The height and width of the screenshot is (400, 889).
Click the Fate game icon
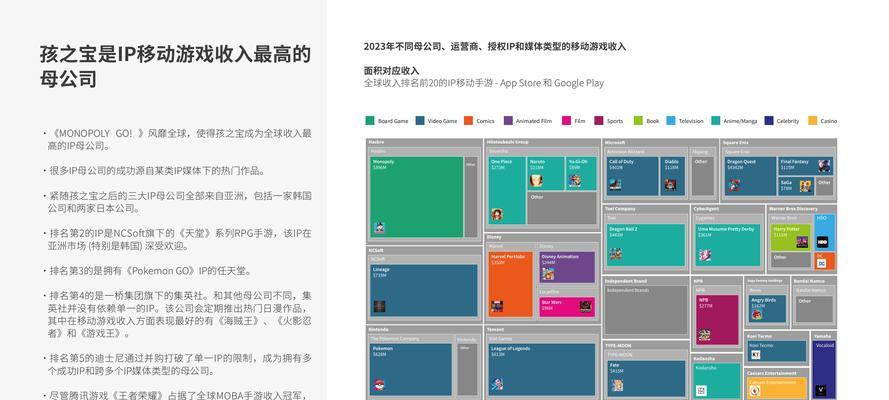click(617, 385)
